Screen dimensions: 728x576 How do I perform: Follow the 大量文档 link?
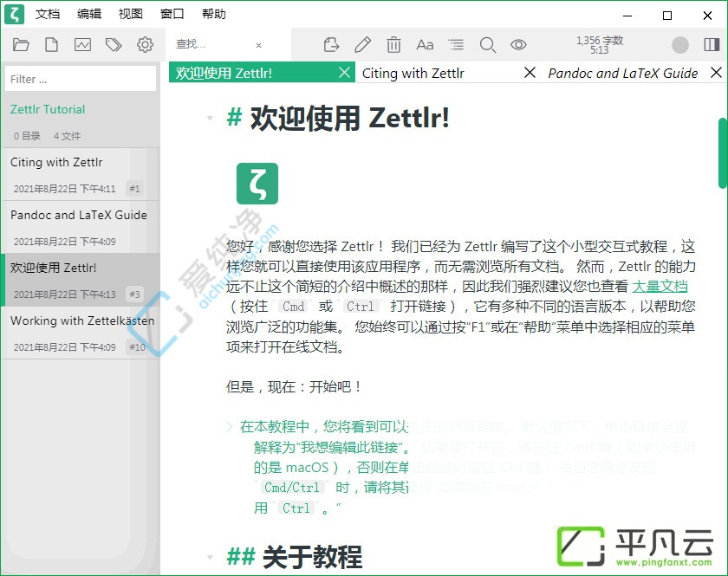(x=660, y=287)
